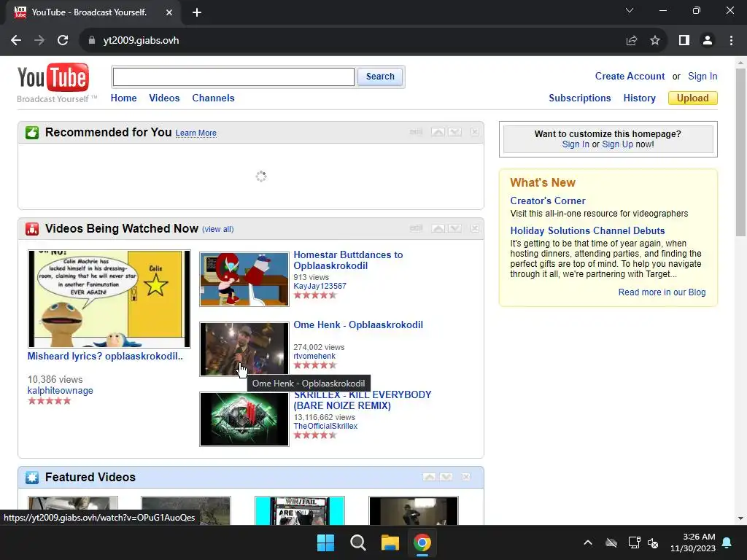Click the blue Featured Videos module icon
The height and width of the screenshot is (560, 747).
coord(32,477)
